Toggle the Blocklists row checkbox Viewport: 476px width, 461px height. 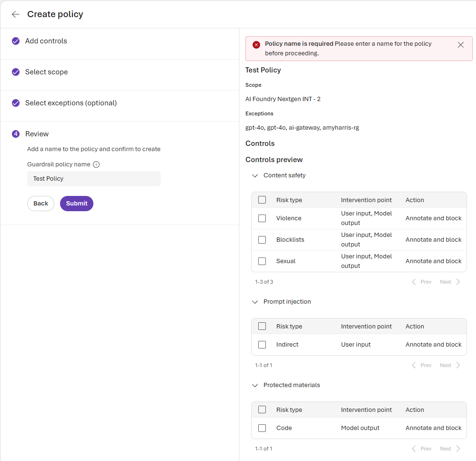[262, 240]
